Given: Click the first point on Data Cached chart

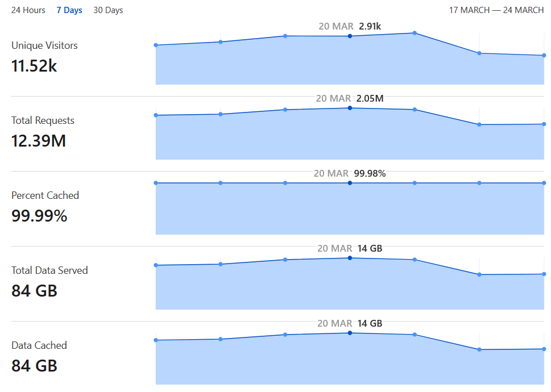Looking at the screenshot, I should [x=156, y=340].
